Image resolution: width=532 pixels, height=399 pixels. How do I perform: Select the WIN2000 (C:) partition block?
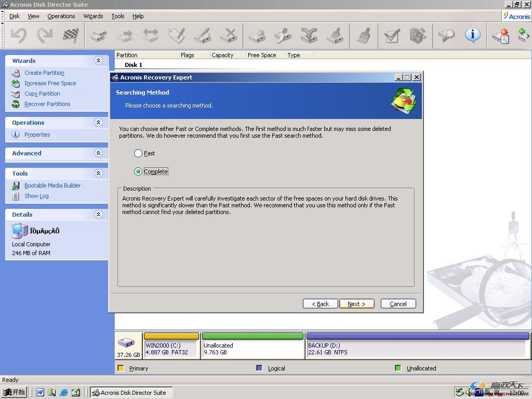(171, 345)
